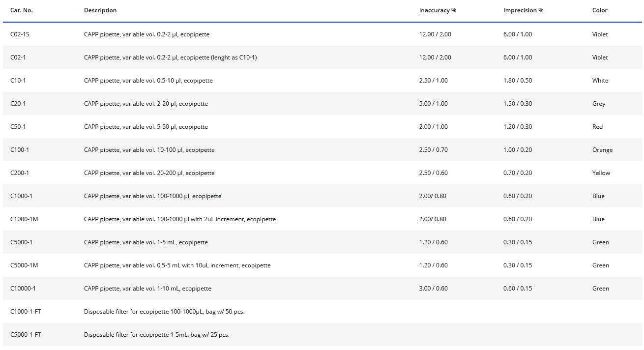Click the 20-200 µl pipette description

point(149,173)
